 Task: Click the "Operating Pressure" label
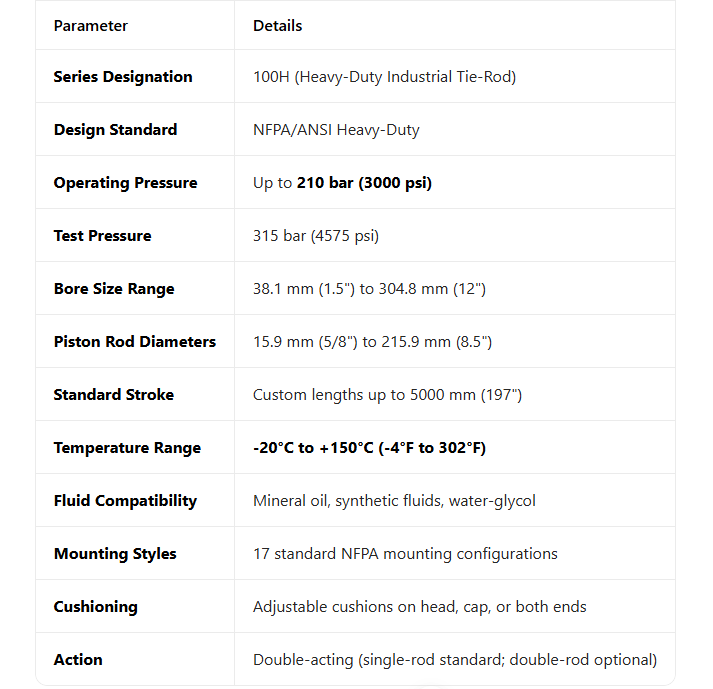point(125,183)
